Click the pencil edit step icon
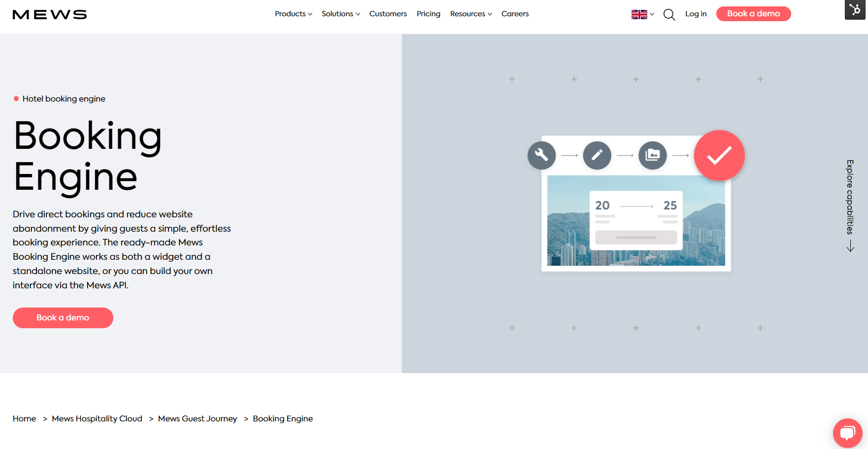868x449 pixels. point(597,155)
